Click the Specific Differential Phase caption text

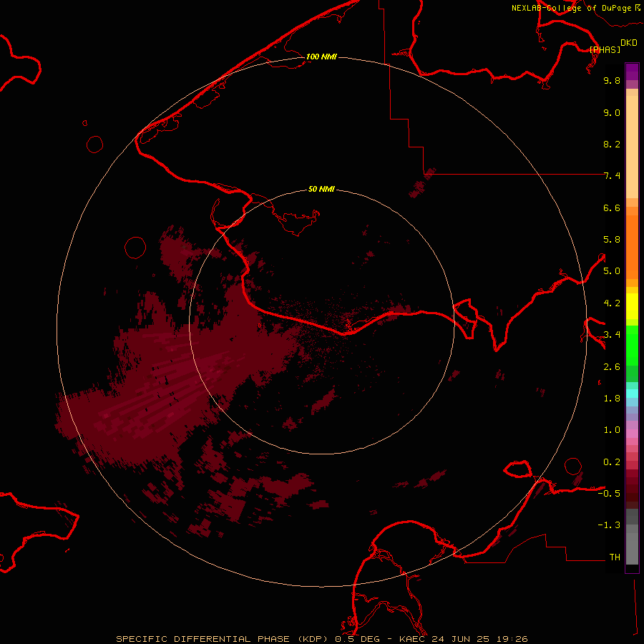tap(321, 639)
